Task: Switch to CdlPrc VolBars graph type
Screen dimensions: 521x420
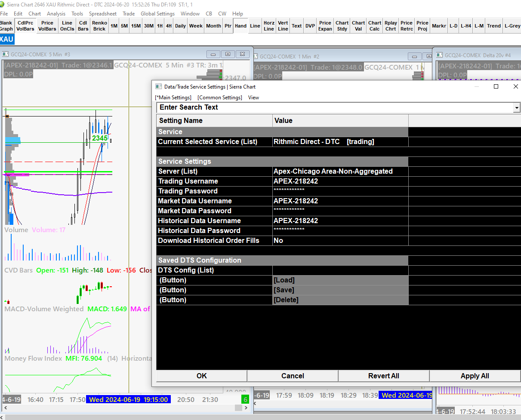Action: tap(25, 26)
